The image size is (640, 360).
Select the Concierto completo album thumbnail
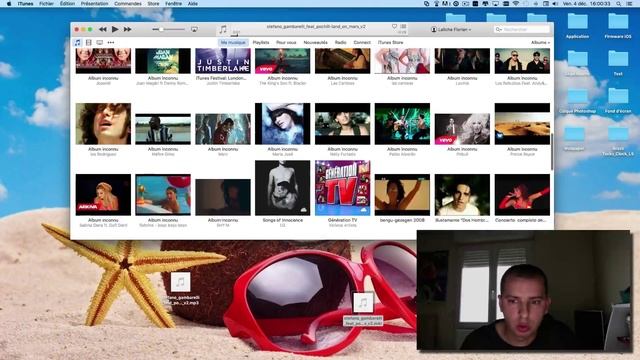[522, 195]
